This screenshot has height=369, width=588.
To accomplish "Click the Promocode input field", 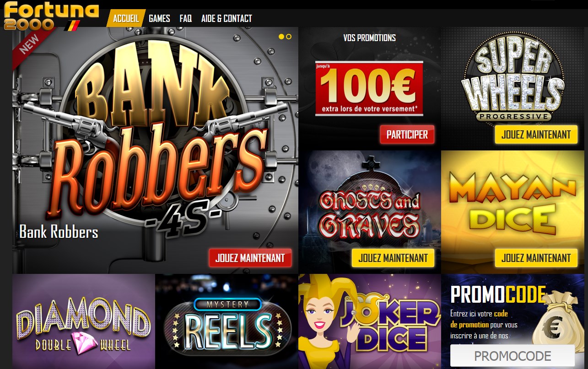I will pyautogui.click(x=512, y=356).
